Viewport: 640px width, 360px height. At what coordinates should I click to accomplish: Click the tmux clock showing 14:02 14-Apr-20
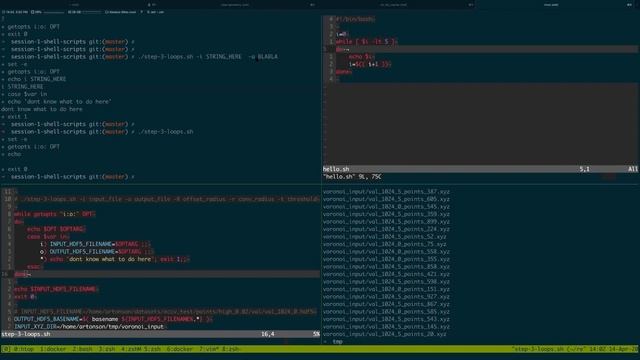(613, 349)
